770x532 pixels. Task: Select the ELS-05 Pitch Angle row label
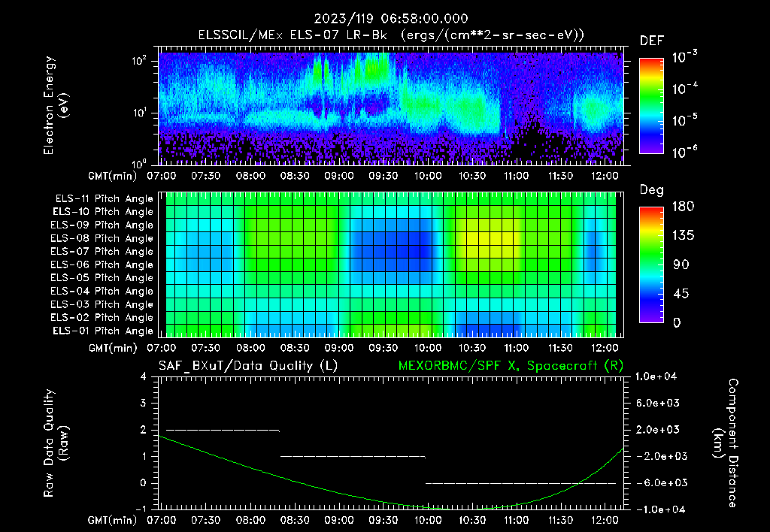pos(102,278)
